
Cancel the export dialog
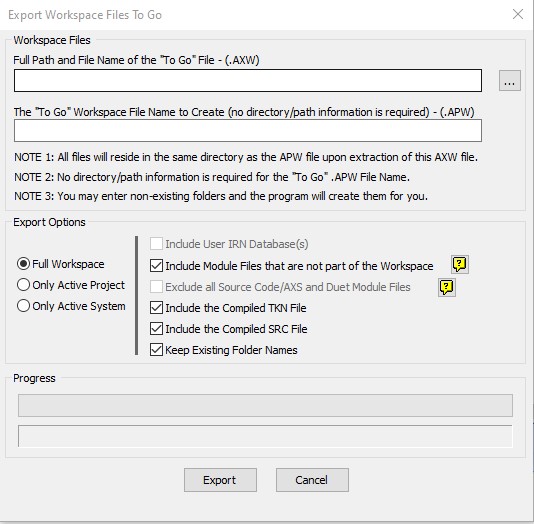pyautogui.click(x=312, y=480)
